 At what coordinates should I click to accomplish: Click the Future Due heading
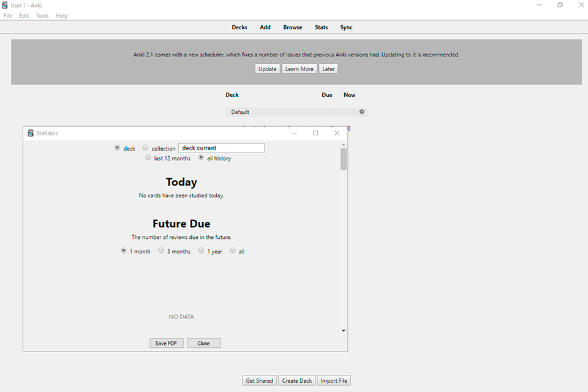(181, 224)
